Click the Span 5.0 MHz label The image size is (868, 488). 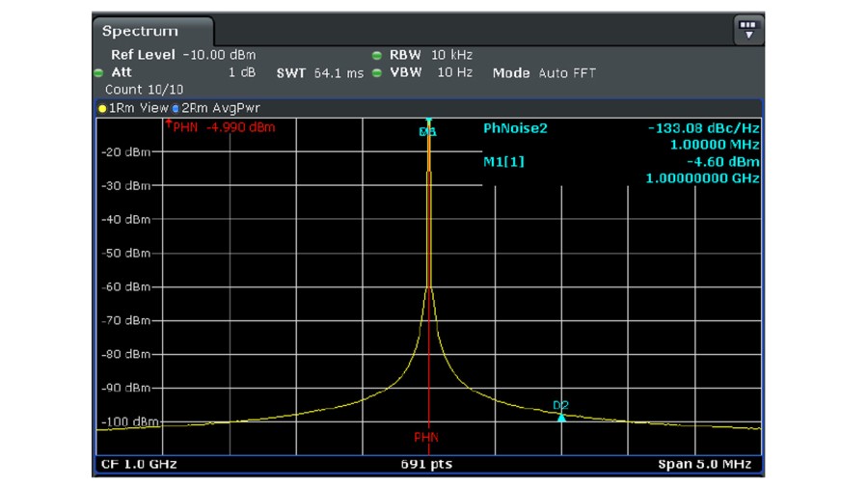pyautogui.click(x=705, y=464)
